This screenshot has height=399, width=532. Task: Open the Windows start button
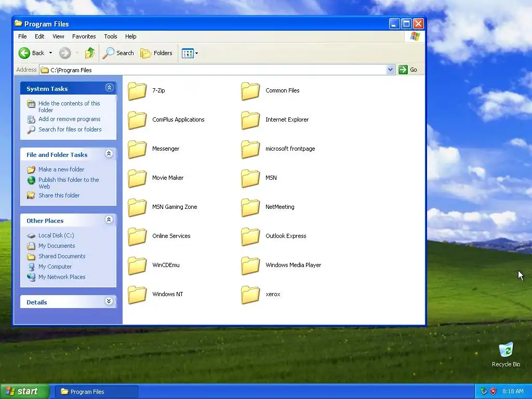point(24,392)
